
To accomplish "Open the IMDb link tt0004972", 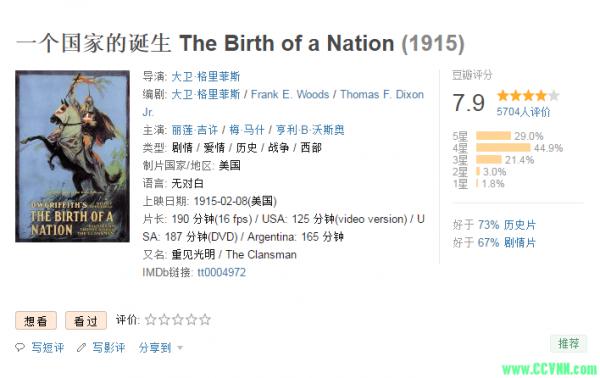I will pyautogui.click(x=222, y=272).
